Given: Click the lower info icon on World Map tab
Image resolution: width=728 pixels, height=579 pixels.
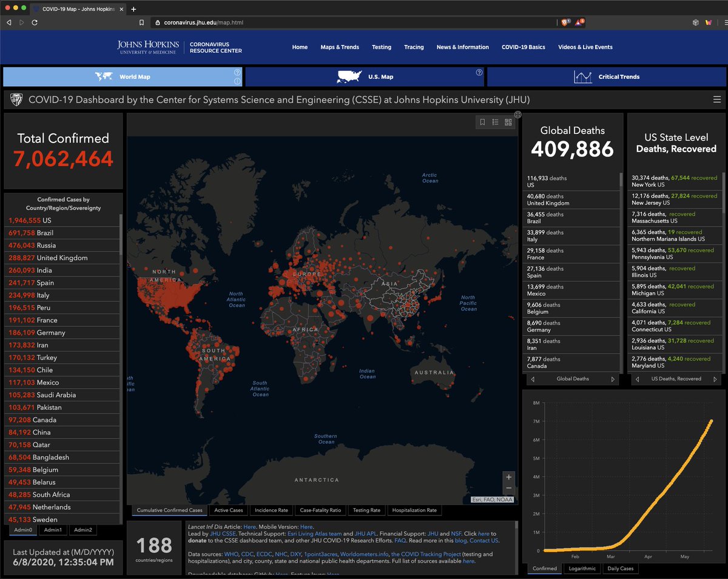Looking at the screenshot, I should [x=237, y=81].
